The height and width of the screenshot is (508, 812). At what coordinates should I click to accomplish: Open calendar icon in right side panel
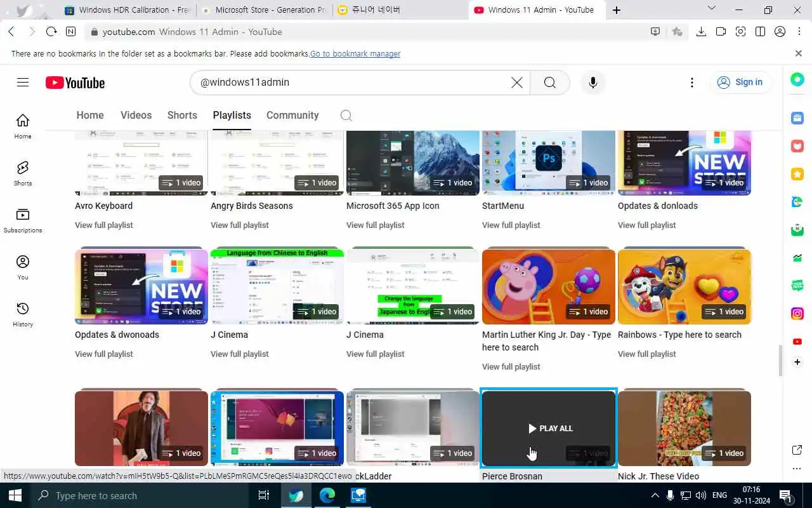[797, 118]
